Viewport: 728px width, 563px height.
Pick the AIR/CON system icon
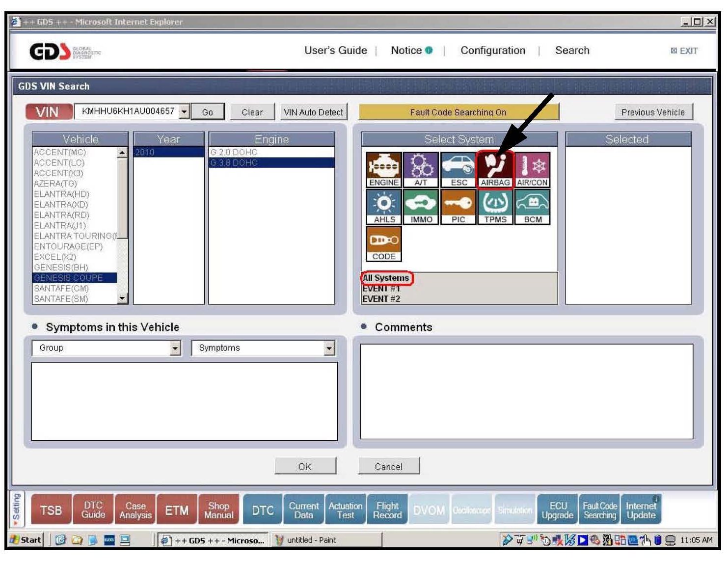(x=532, y=169)
